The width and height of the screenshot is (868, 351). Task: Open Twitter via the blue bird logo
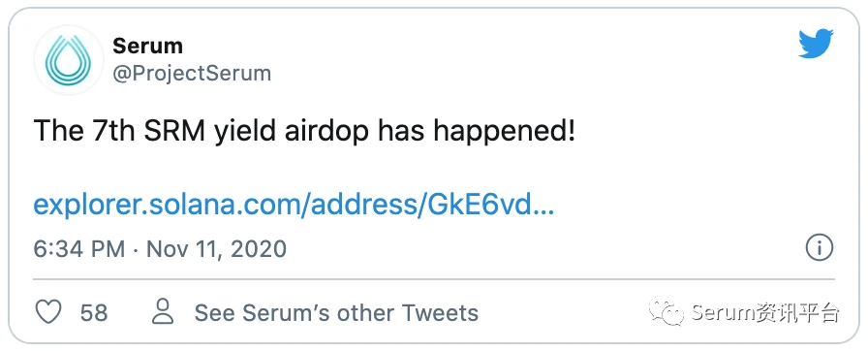(x=816, y=44)
